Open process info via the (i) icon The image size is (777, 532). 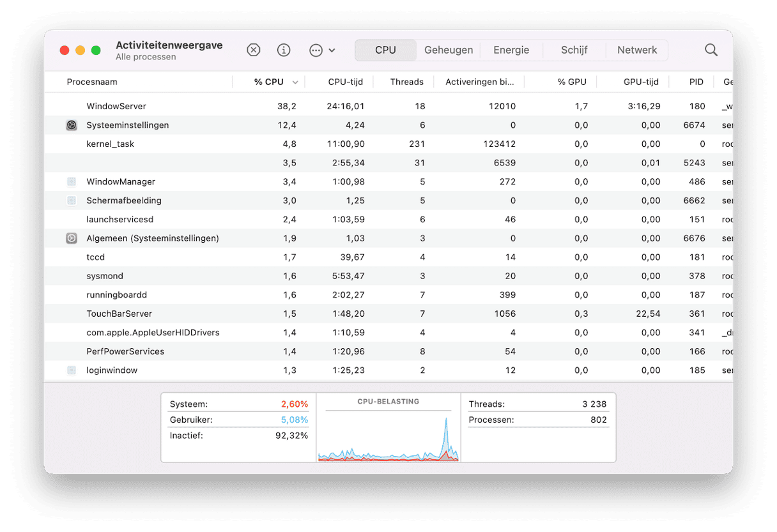(x=284, y=50)
